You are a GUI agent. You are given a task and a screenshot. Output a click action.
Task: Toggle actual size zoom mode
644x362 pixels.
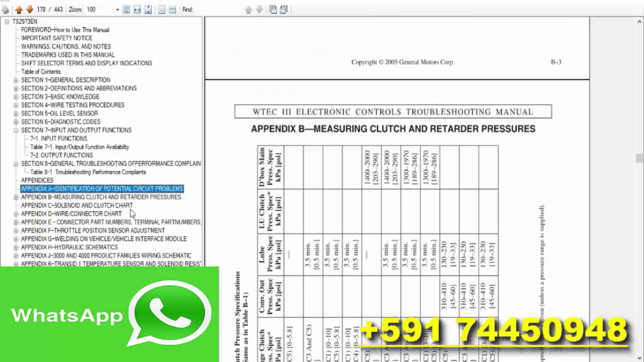point(126,9)
